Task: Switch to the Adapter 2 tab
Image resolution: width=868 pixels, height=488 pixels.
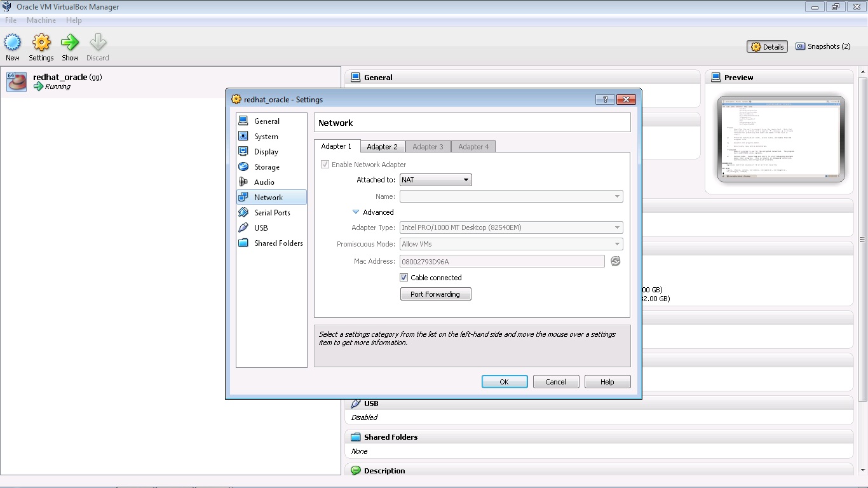Action: [x=383, y=147]
